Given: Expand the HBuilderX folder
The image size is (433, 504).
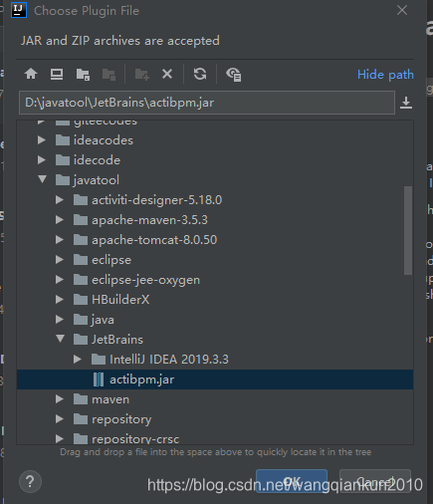Looking at the screenshot, I should [60, 300].
